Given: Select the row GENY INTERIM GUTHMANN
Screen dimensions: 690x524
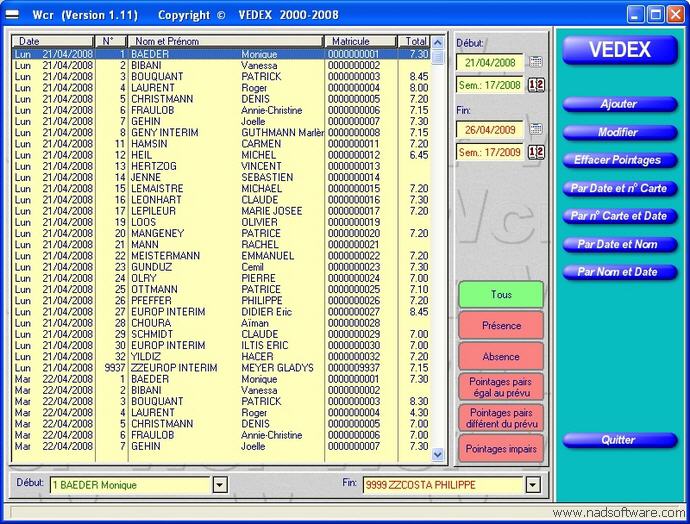Looking at the screenshot, I should (221, 132).
